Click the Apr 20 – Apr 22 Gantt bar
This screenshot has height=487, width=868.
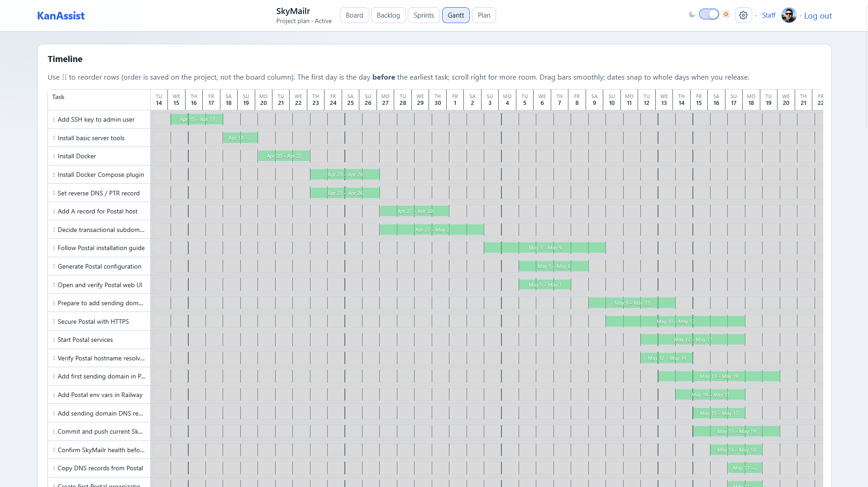(284, 156)
